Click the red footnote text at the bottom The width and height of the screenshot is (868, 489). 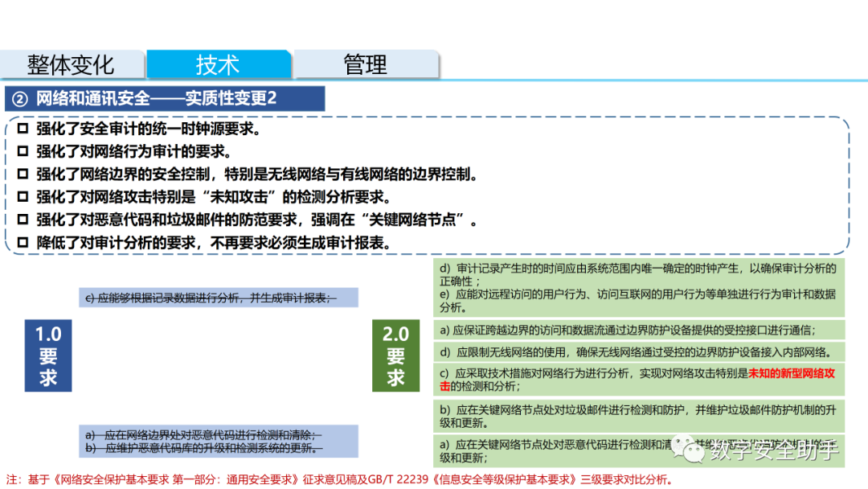(x=338, y=480)
